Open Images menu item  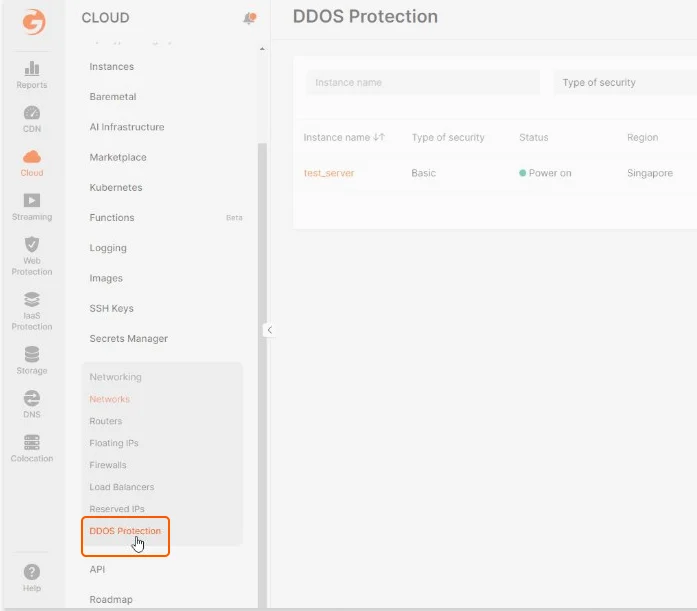[106, 278]
